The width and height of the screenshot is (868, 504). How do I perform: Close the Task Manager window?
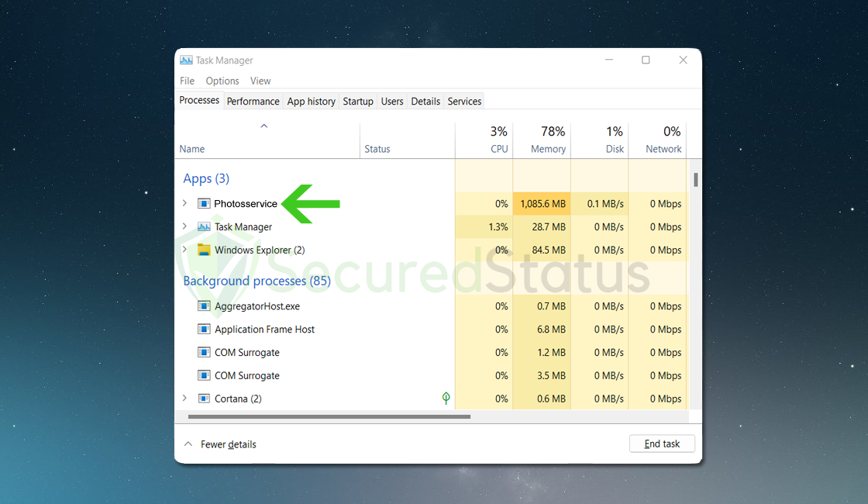[x=683, y=60]
